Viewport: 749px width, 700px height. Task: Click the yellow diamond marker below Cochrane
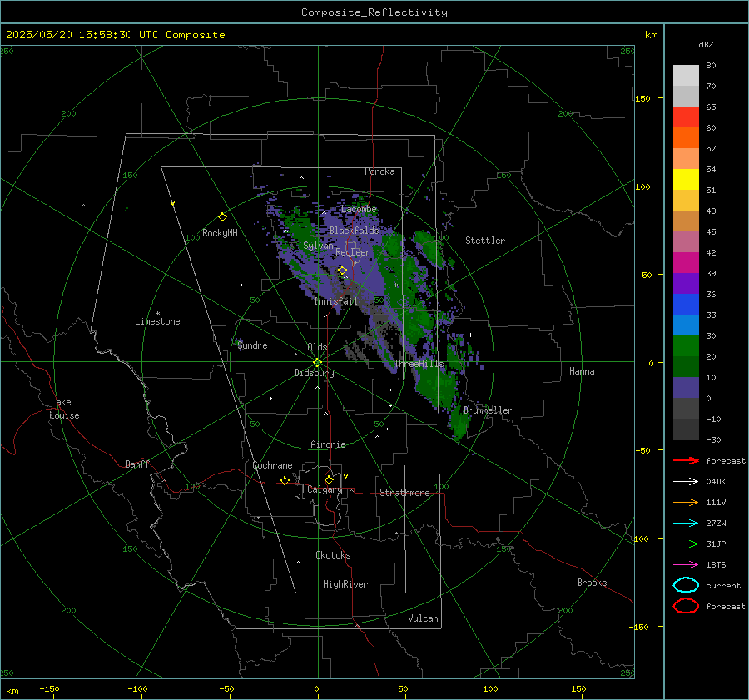point(285,480)
